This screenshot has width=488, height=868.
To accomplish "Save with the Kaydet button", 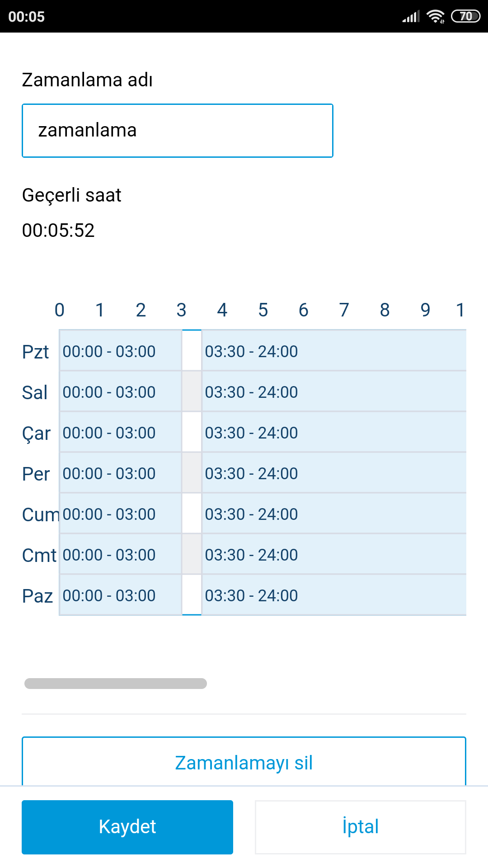I will 127,827.
